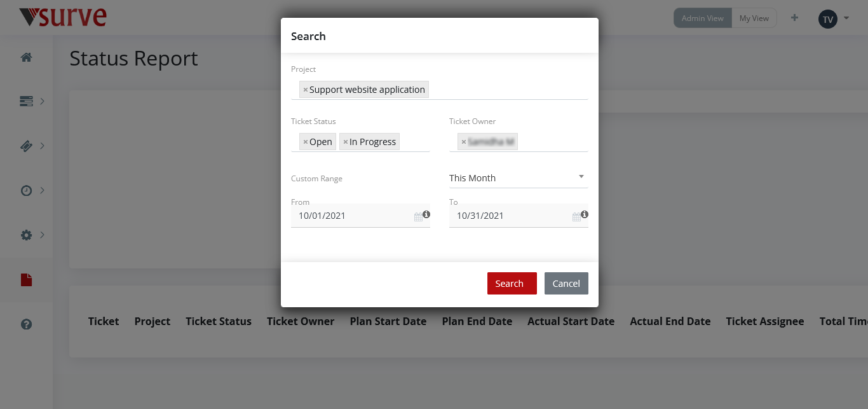The image size is (868, 409).
Task: Click the red Search button
Action: (x=512, y=284)
